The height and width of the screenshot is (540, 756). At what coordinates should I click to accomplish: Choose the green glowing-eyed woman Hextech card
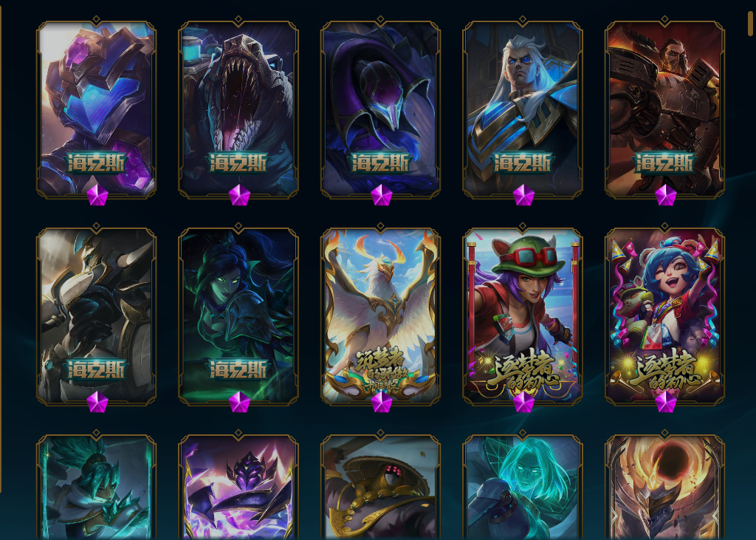point(238,316)
